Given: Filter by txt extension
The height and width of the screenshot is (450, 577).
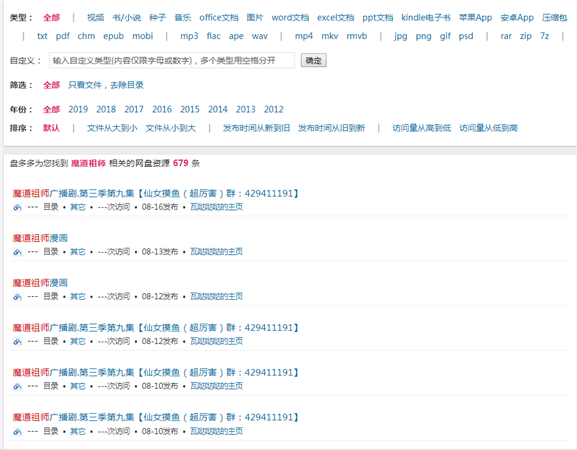Looking at the screenshot, I should pyautogui.click(x=42, y=36).
